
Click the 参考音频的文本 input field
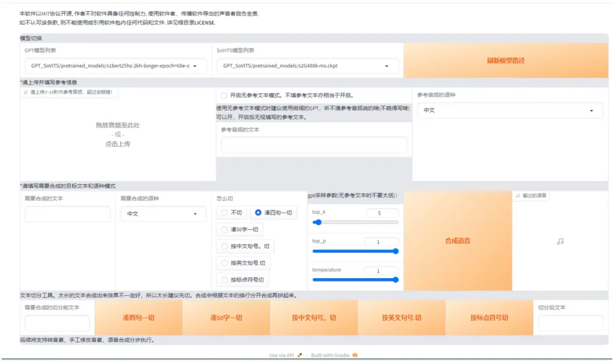314,145
